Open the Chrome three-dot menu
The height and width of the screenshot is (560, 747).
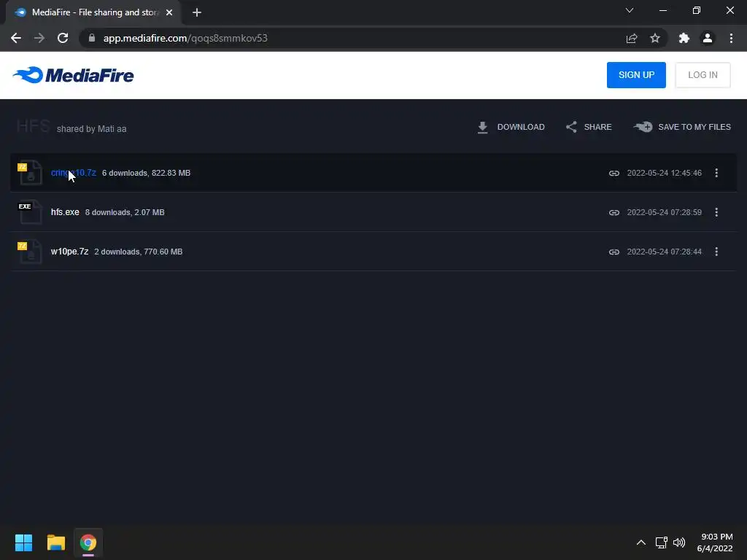(731, 38)
